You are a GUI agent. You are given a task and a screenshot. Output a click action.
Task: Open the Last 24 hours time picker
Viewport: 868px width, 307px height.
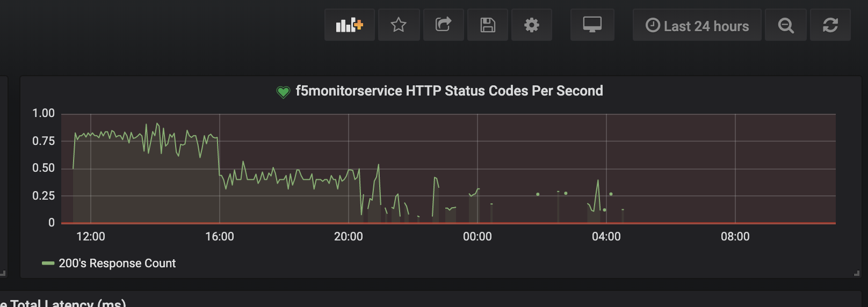[697, 25]
